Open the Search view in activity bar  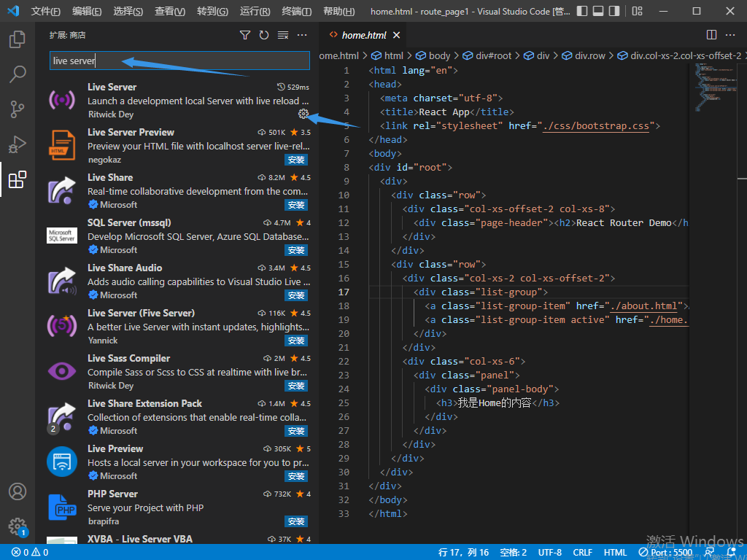pyautogui.click(x=18, y=74)
